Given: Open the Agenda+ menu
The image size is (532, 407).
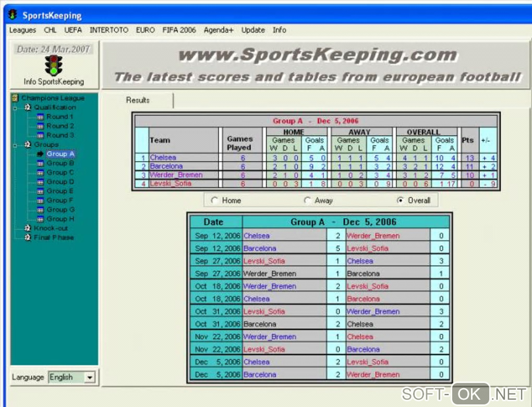Looking at the screenshot, I should coord(219,30).
